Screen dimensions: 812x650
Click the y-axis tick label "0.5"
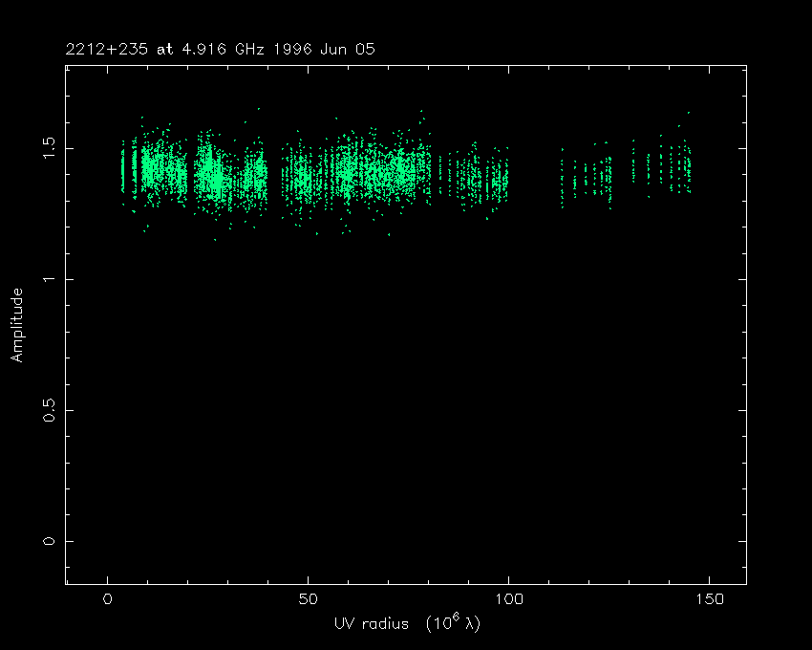[50, 410]
